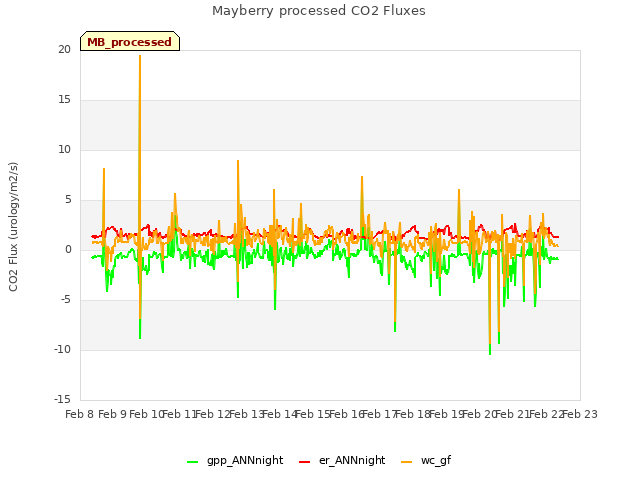The width and height of the screenshot is (640, 480).
Task: Select the MB_processed label tag
Action: click(130, 41)
